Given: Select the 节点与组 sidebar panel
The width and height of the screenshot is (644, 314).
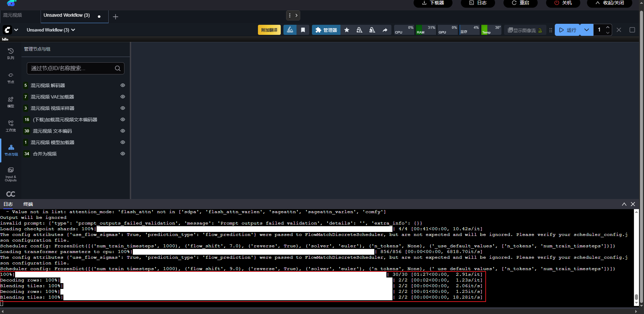Looking at the screenshot, I should pos(11,150).
